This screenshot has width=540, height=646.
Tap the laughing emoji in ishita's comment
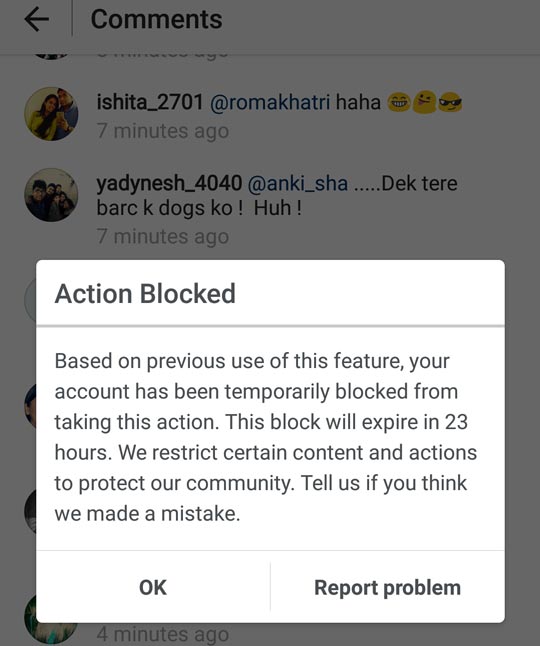[399, 102]
